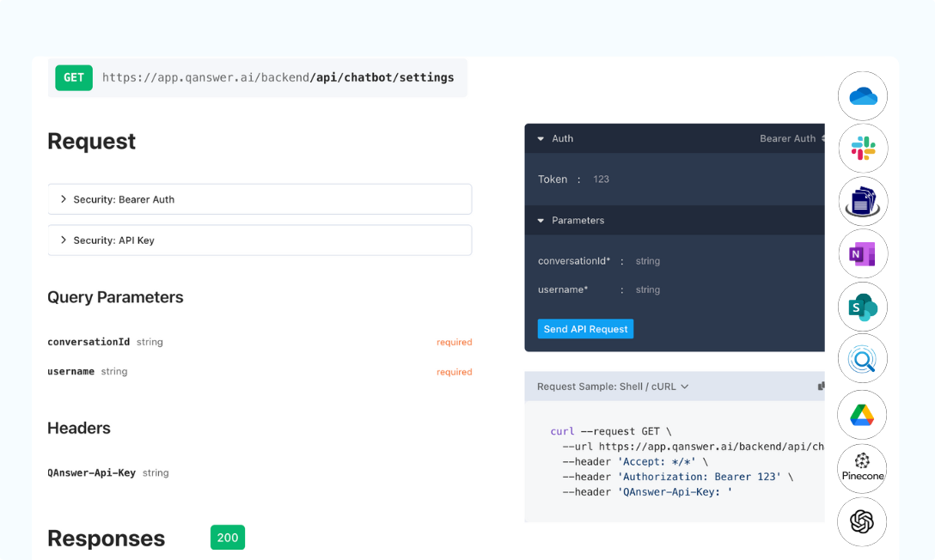Select the GET method badge
This screenshot has width=935, height=560.
coord(73,77)
